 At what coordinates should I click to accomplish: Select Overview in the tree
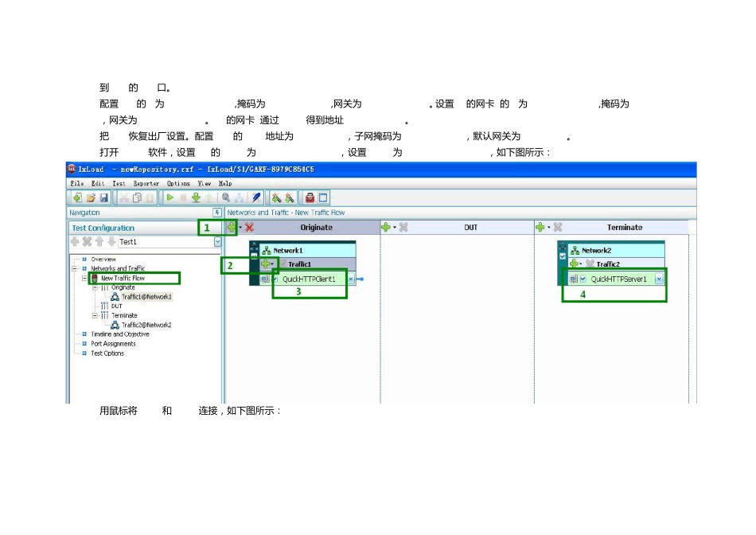(103, 260)
